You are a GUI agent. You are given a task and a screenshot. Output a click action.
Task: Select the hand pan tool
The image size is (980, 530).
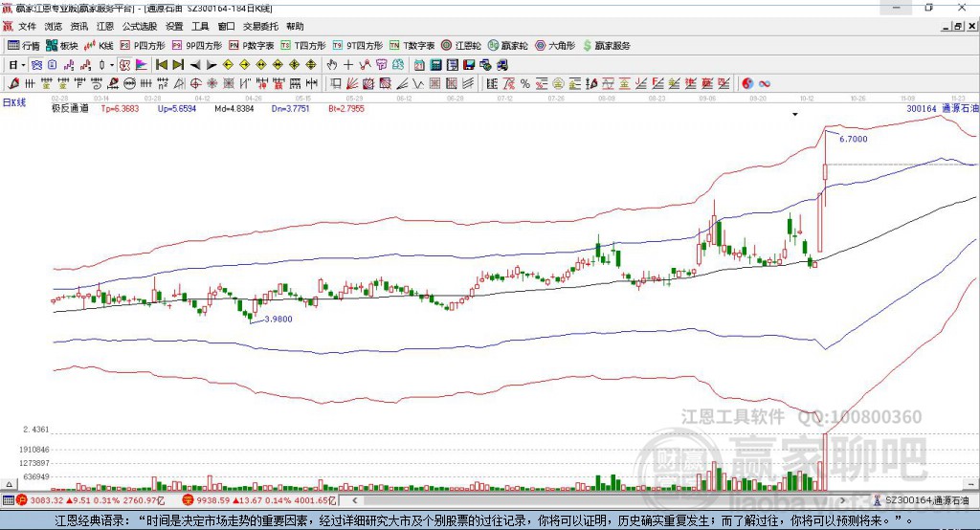click(332, 65)
